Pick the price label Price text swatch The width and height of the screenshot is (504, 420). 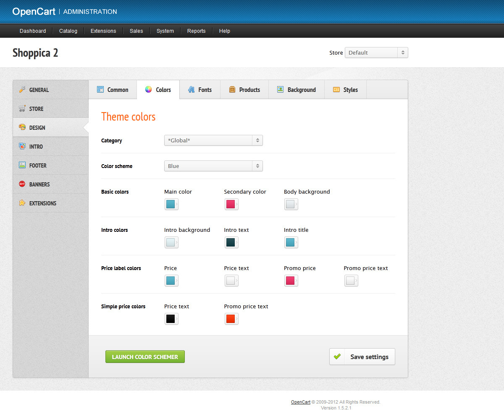[x=231, y=281]
